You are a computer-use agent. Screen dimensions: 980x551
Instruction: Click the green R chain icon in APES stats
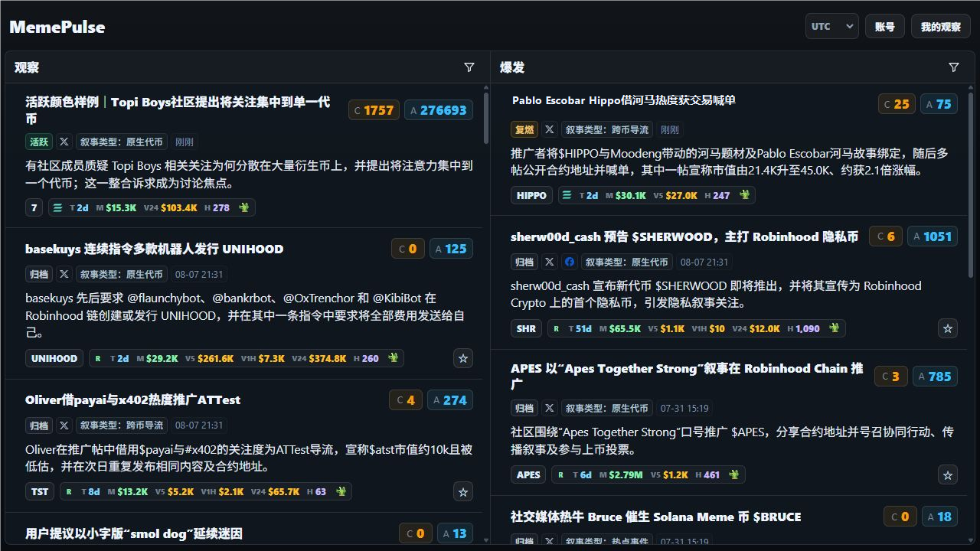coord(560,474)
